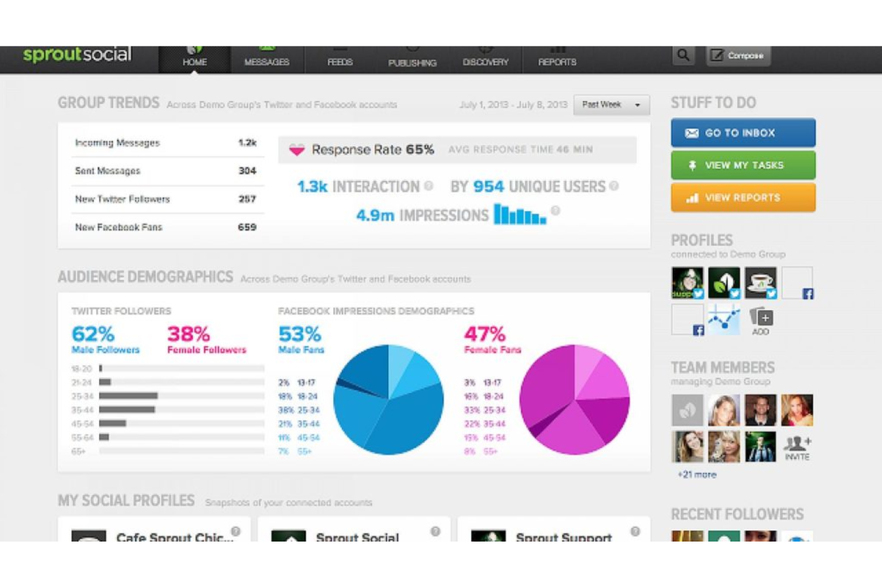Show the +21 more team members link
The height and width of the screenshot is (588, 882).
tap(697, 475)
